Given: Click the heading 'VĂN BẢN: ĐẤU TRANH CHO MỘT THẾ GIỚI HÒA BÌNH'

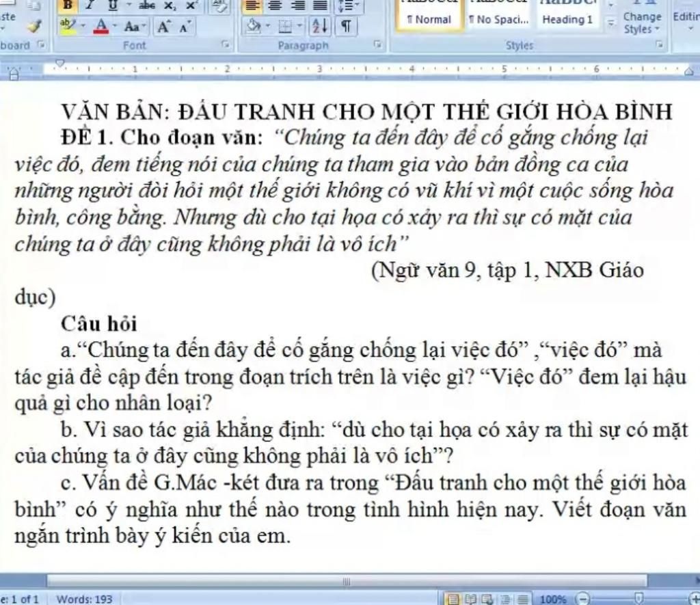Looking at the screenshot, I should pyautogui.click(x=366, y=111).
